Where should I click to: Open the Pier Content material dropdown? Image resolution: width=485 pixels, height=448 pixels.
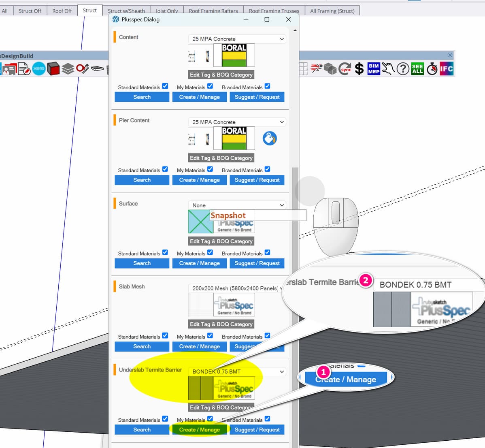point(237,122)
